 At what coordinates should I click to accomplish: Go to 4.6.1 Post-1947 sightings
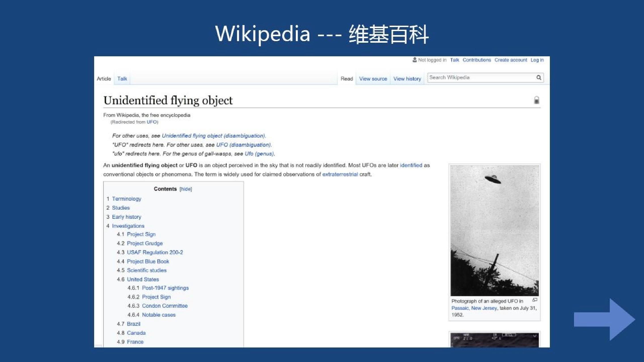click(x=165, y=288)
